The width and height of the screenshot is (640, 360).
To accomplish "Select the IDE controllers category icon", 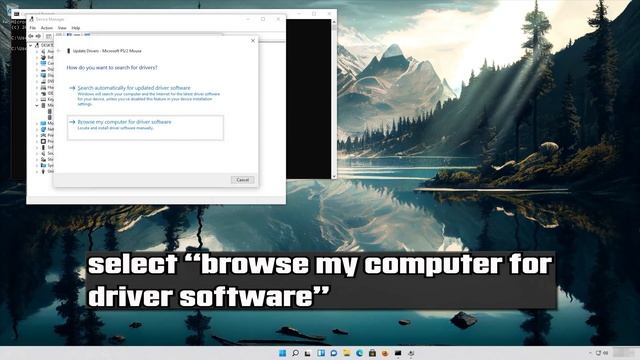I will 43,93.
